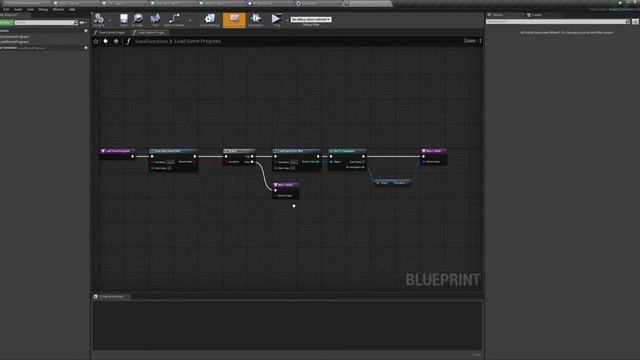Screen dimensions: 640x360
Task: Click the Save toolbar icon
Action: 124,20
